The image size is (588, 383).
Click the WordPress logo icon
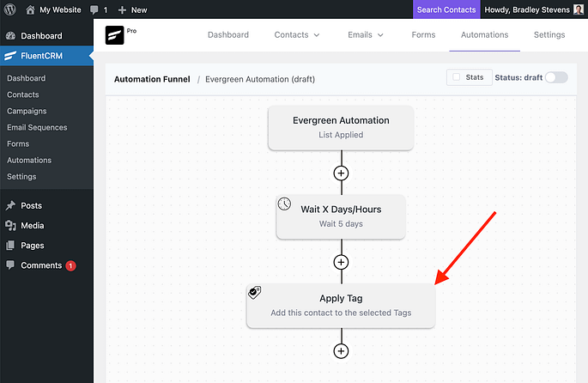pyautogui.click(x=9, y=9)
